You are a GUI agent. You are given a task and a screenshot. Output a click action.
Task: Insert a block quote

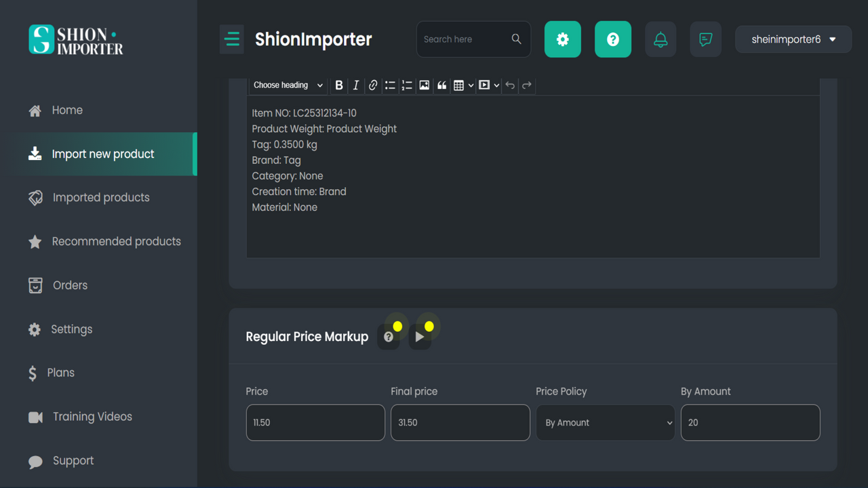[x=441, y=85]
